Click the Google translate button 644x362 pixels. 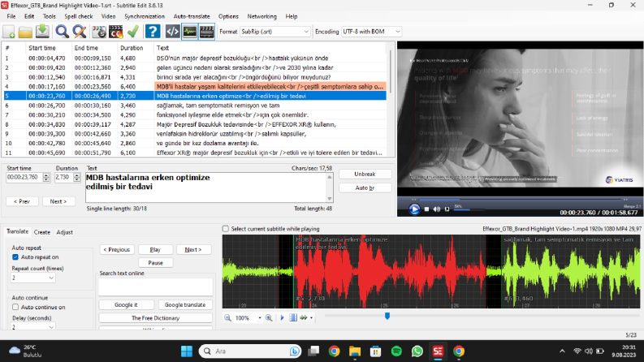click(x=185, y=304)
